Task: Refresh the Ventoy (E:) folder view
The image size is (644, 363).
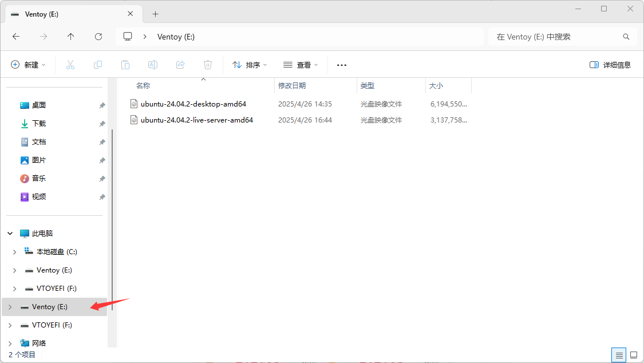Action: 98,37
